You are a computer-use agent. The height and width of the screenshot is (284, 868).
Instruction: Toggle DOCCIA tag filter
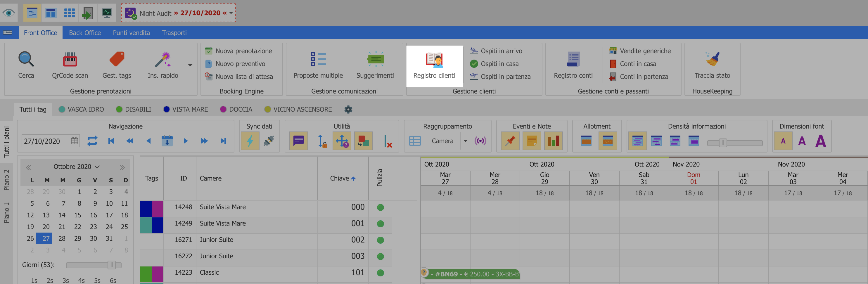236,109
